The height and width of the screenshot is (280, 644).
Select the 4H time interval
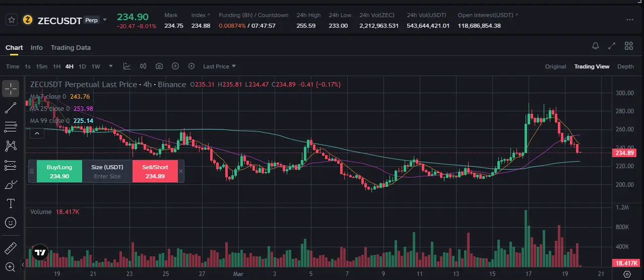point(69,66)
